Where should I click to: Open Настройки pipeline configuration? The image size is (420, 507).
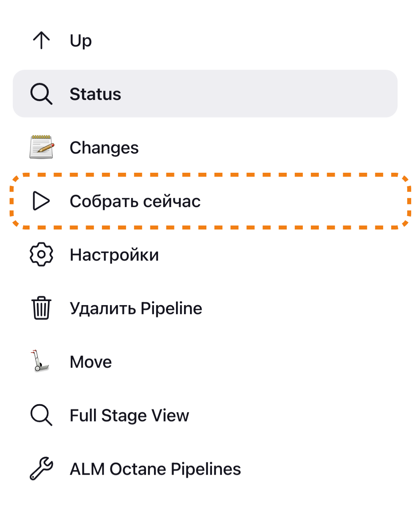(x=114, y=255)
